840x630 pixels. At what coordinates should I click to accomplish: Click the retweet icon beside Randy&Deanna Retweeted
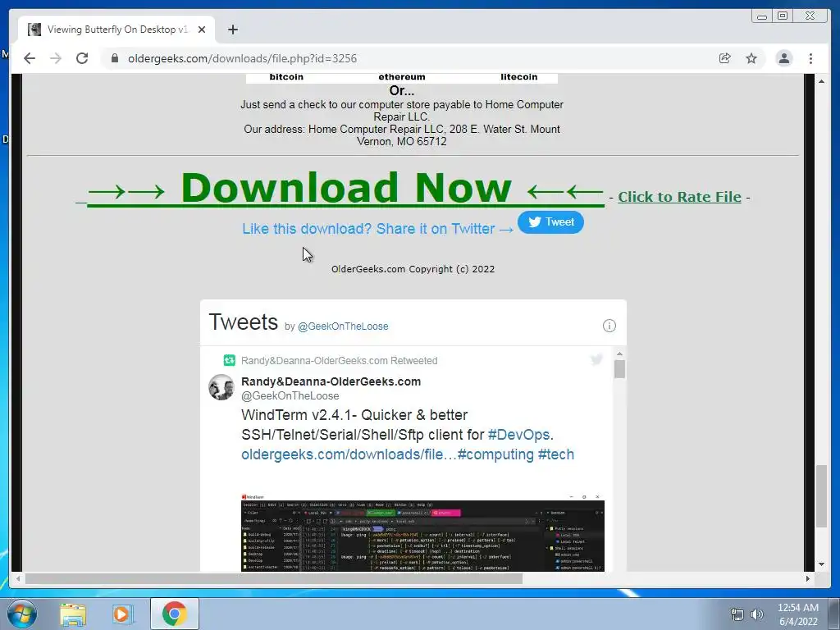tap(230, 361)
